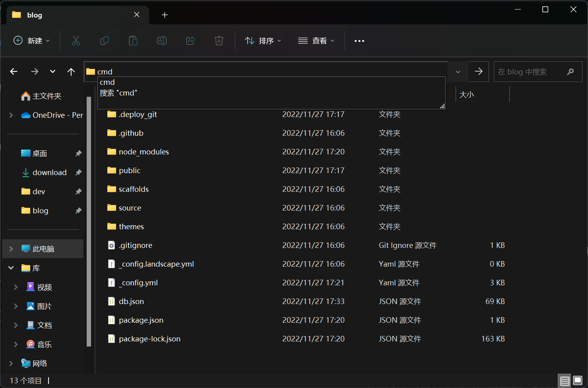This screenshot has height=388, width=588.
Task: Go up one folder level
Action: coord(71,72)
